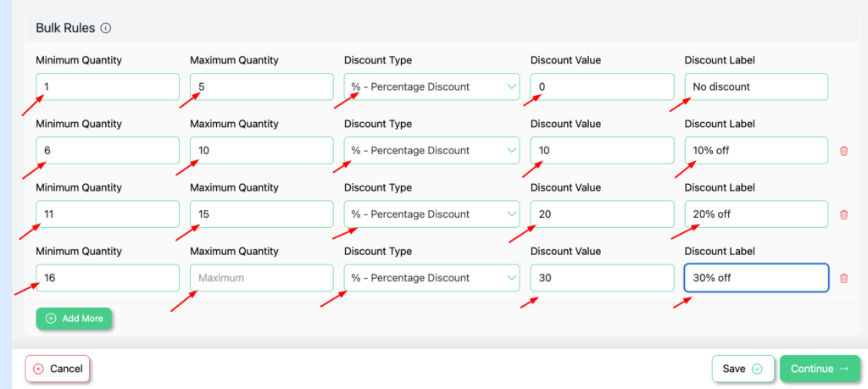Open Discount Type dropdown in 20% off row
Screen dimensions: 868x389
431,214
